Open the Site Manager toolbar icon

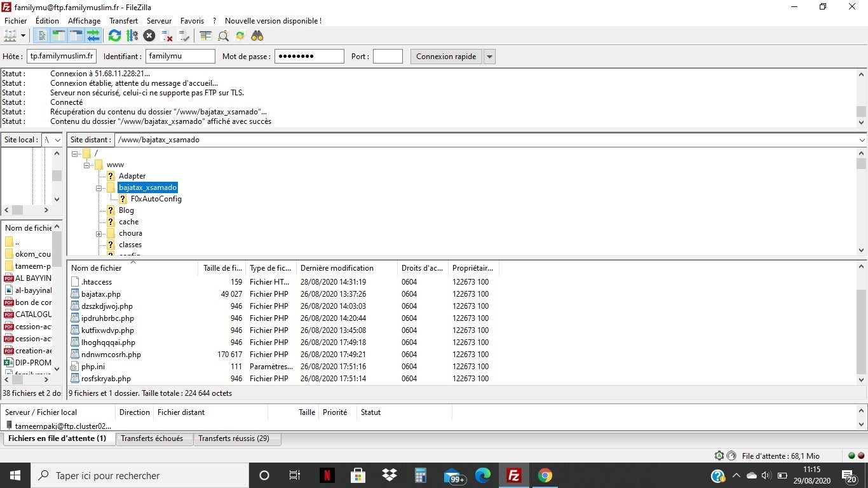click(11, 36)
